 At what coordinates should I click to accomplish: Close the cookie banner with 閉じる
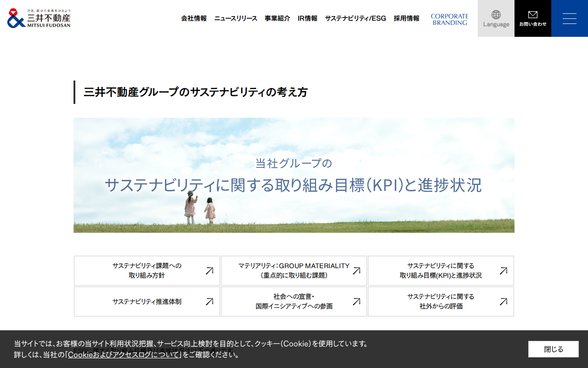click(x=554, y=349)
